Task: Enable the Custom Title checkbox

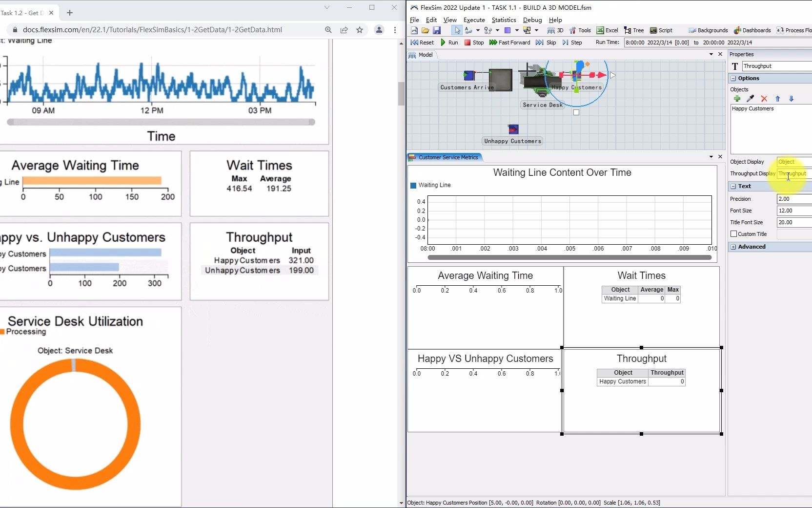Action: pyautogui.click(x=734, y=234)
